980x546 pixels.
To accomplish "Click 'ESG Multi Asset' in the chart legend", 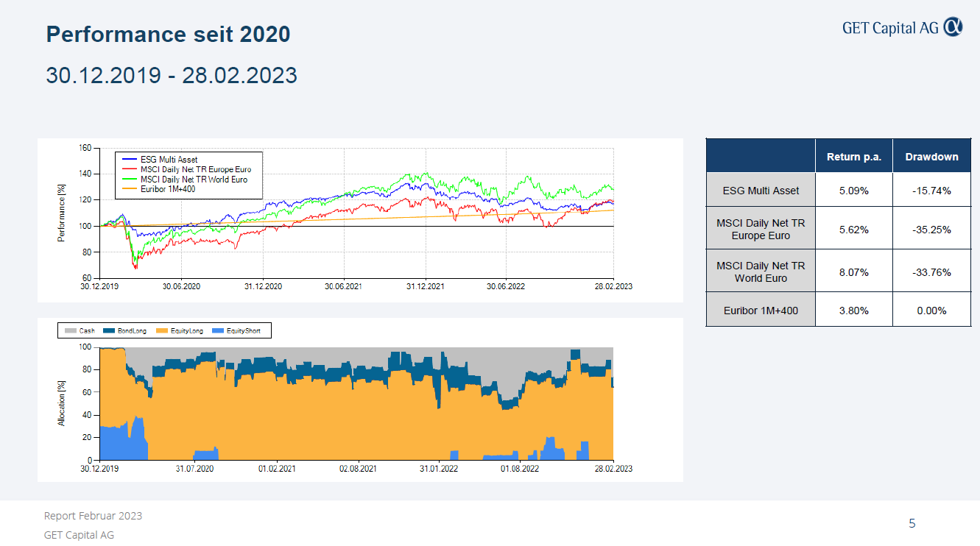I will [x=169, y=160].
